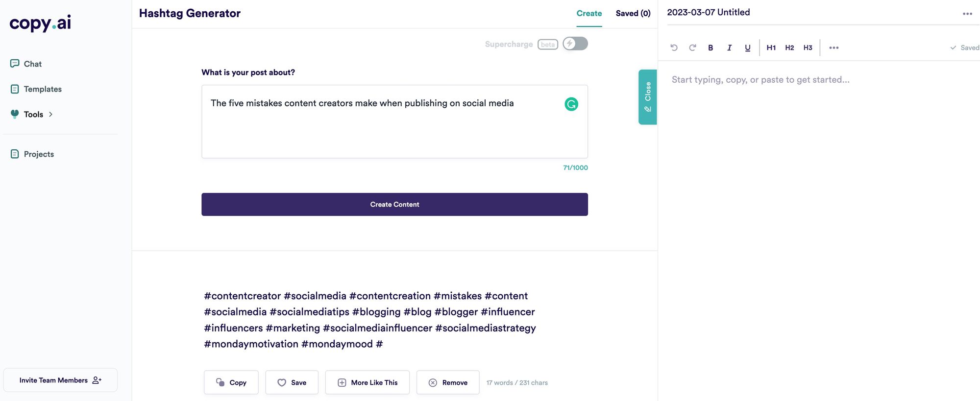The image size is (980, 401).
Task: Click the copy.ai logo
Action: (41, 23)
